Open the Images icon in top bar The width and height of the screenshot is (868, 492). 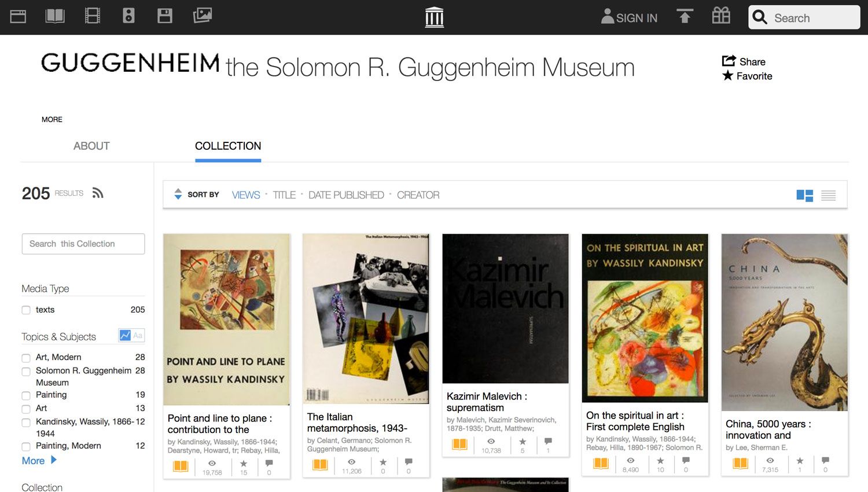[203, 16]
